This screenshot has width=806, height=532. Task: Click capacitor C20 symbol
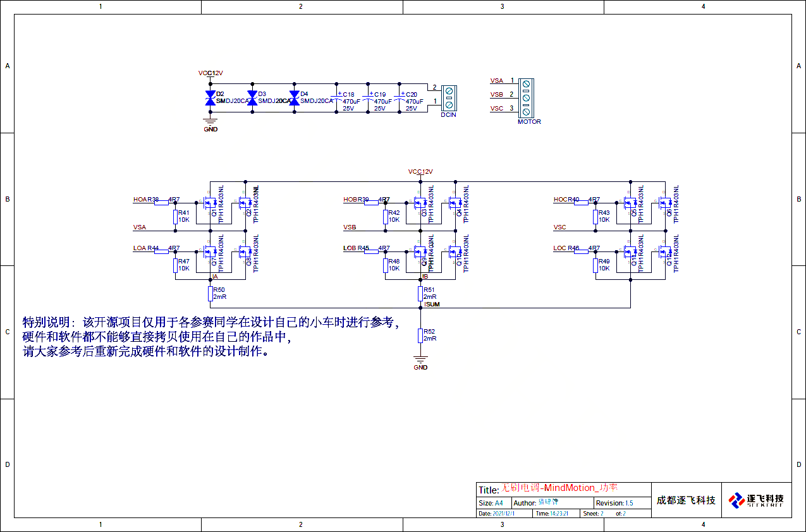coord(400,97)
